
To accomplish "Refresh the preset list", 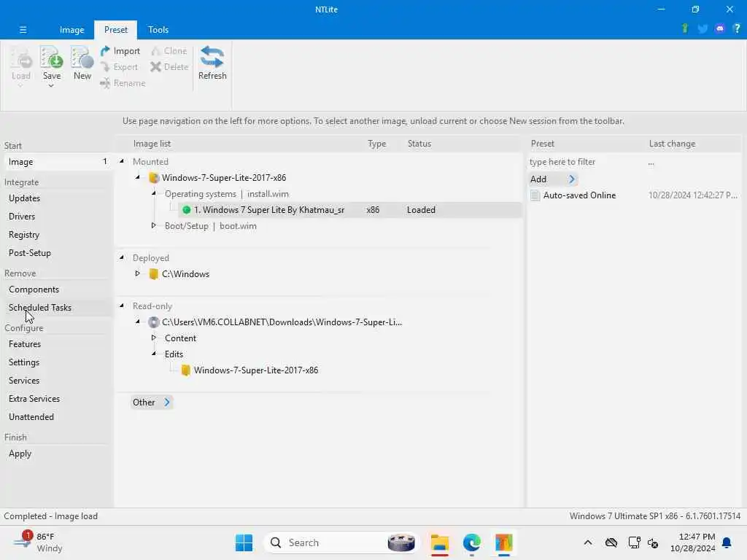I will pyautogui.click(x=212, y=63).
